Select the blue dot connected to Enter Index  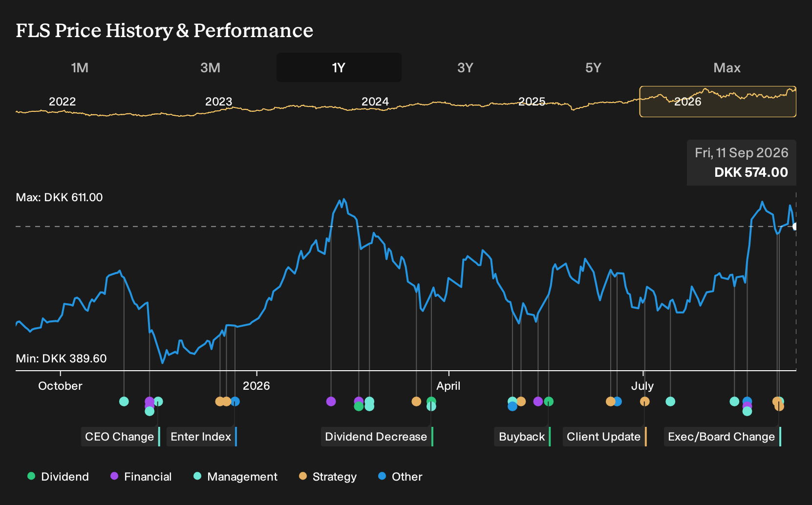pyautogui.click(x=235, y=401)
